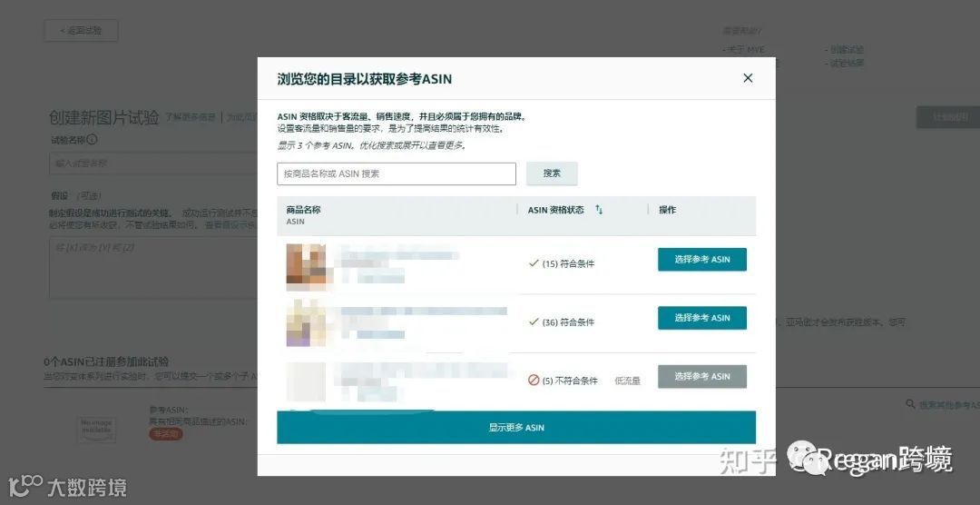The image size is (980, 505).
Task: Click the 操作 column header
Action: [x=668, y=210]
